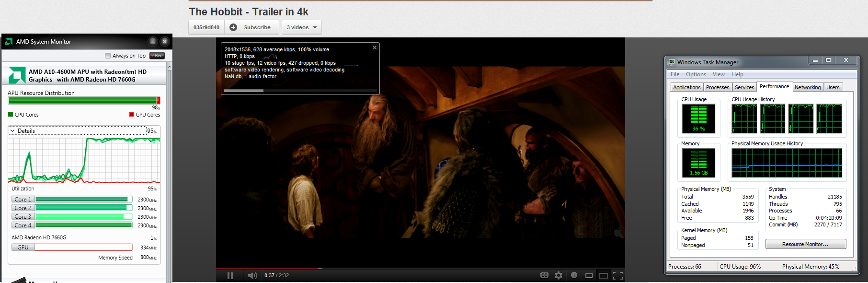Toggle closed captions on the video player

click(544, 275)
